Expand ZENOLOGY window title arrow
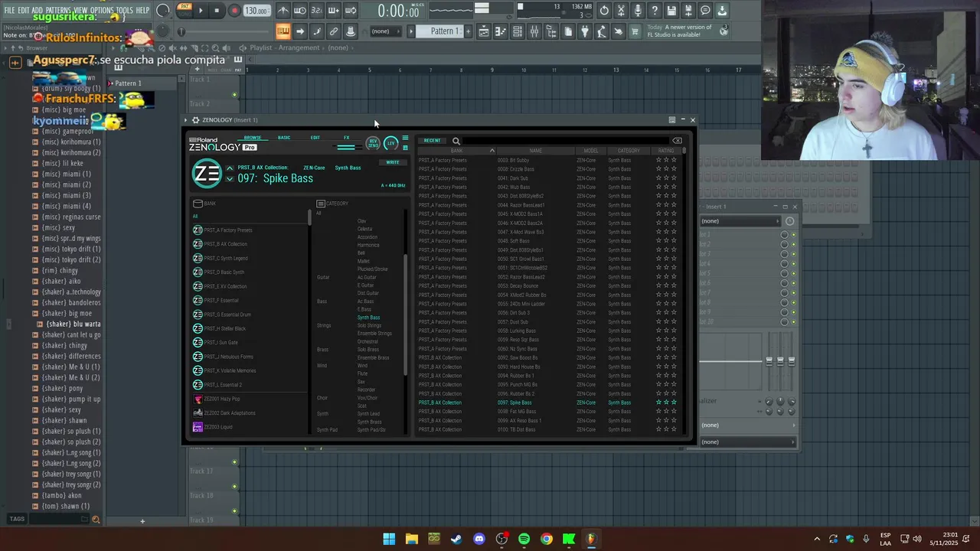Screen dimensions: 980x551 [x=185, y=120]
